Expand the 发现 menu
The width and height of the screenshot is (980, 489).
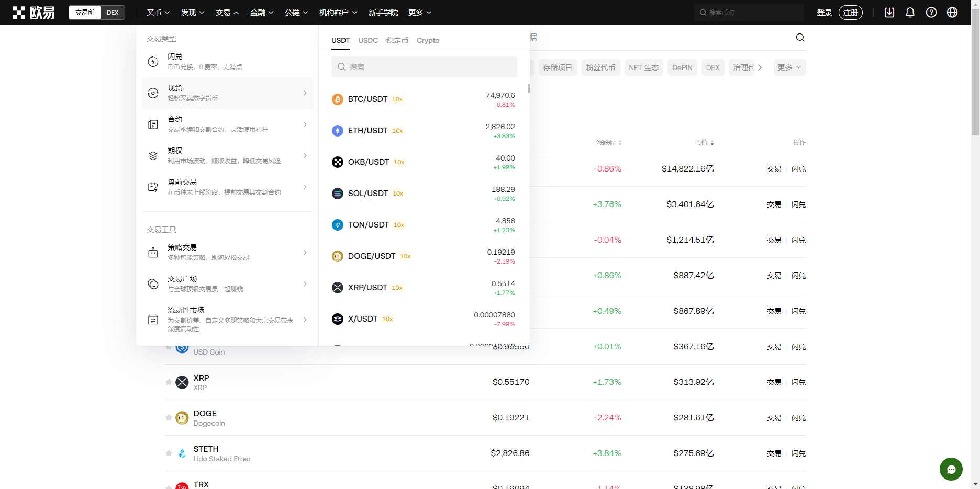193,13
